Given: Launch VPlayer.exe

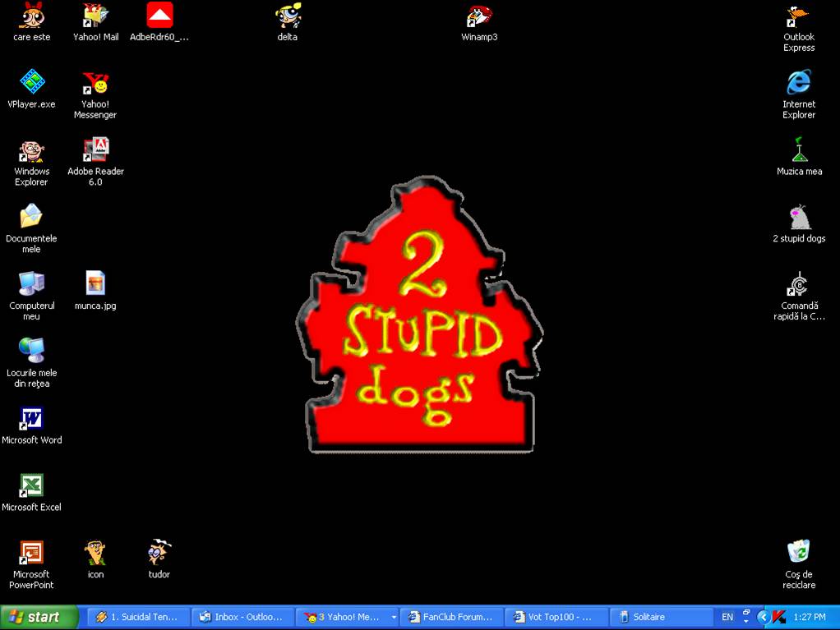Looking at the screenshot, I should click(x=31, y=82).
